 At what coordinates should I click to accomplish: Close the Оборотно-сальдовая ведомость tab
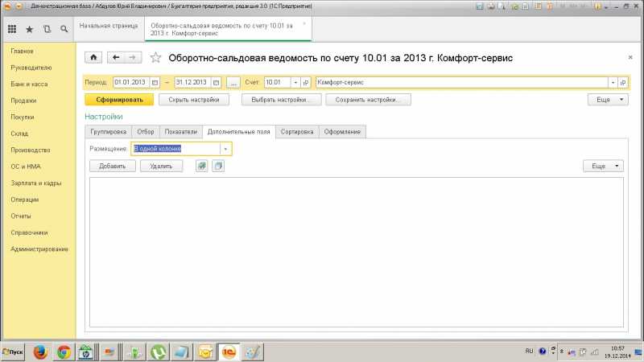click(x=304, y=24)
